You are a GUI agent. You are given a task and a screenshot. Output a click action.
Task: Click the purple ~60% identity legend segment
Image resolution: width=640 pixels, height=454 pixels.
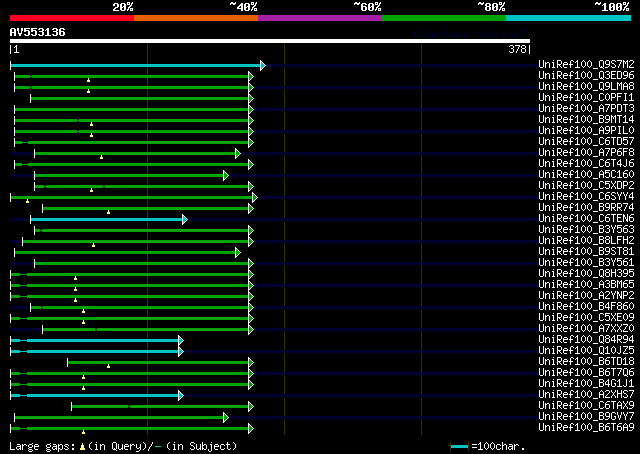coord(320,18)
